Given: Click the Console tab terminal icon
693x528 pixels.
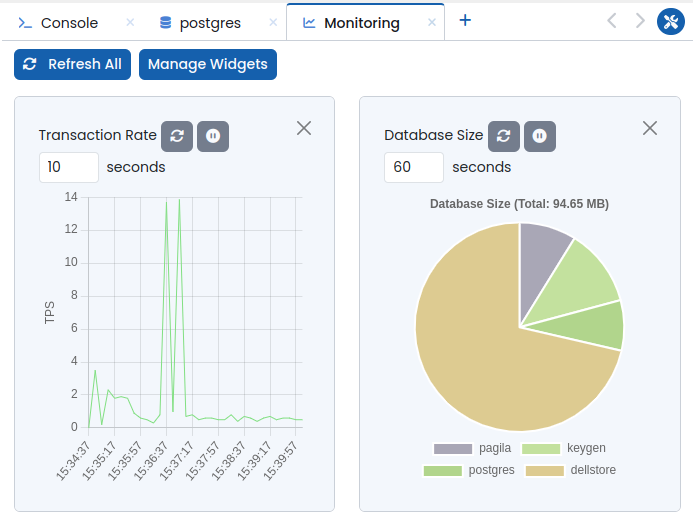Looking at the screenshot, I should point(25,23).
